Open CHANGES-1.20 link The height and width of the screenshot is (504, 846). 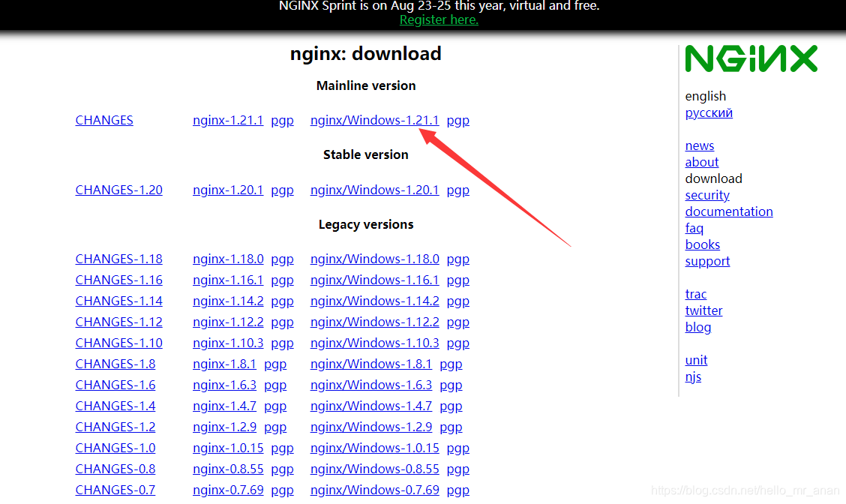(118, 190)
